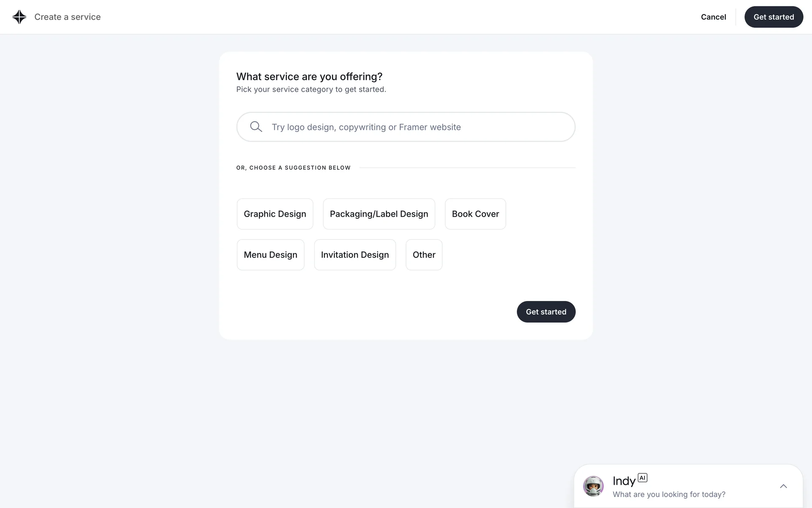Pick the Book Cover suggestion
The width and height of the screenshot is (812, 508).
(x=475, y=214)
